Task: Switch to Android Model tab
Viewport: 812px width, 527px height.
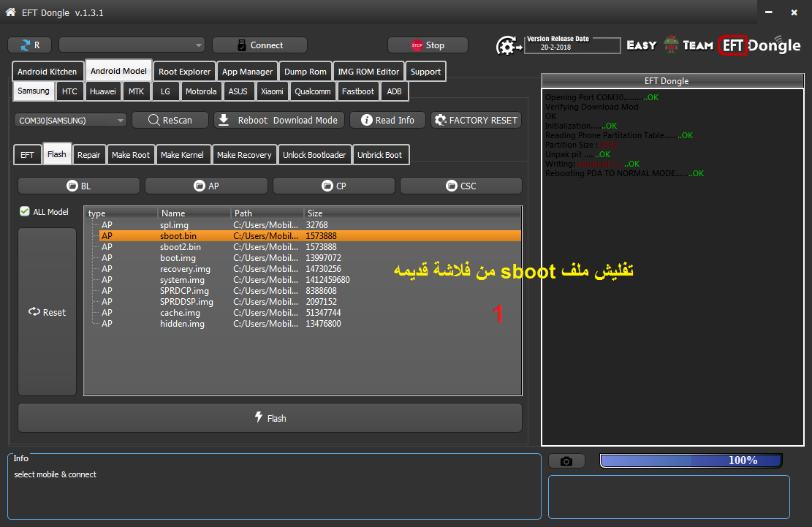Action: coord(118,70)
